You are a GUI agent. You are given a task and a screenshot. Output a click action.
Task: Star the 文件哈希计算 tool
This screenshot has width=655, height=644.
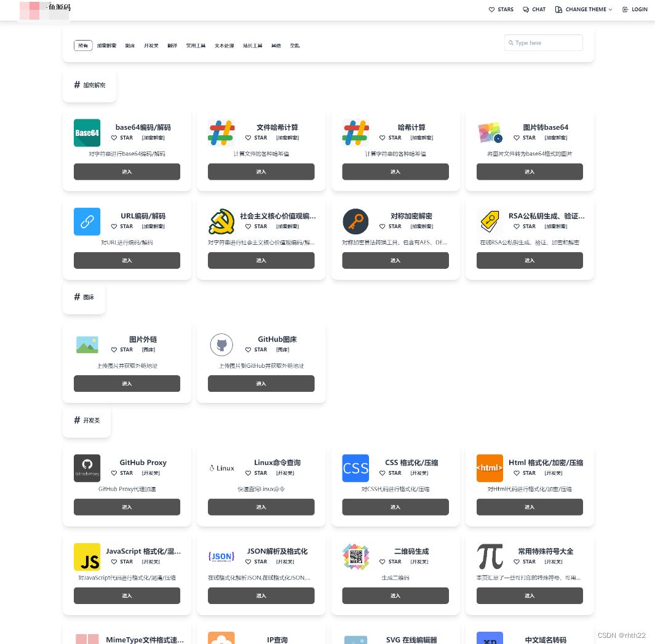point(256,138)
